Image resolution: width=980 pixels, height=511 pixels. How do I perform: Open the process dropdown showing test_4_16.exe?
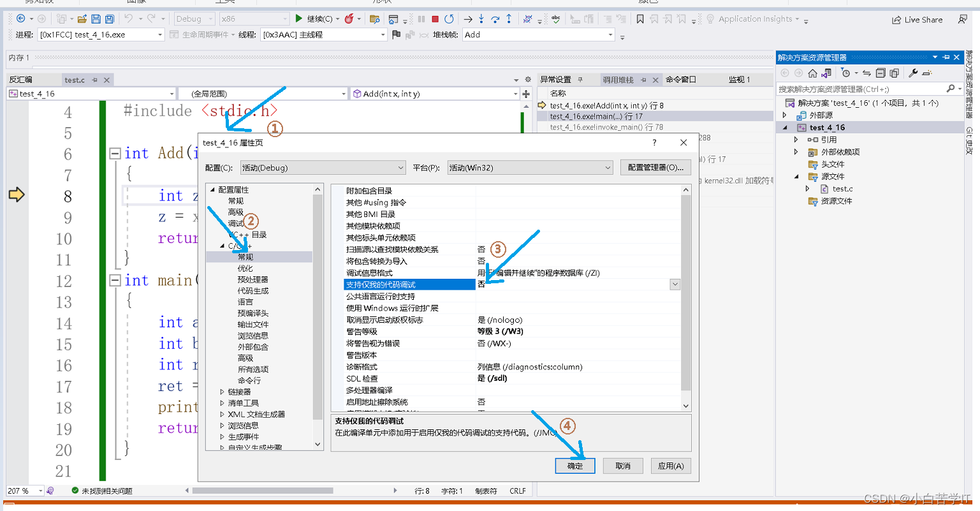click(x=101, y=34)
